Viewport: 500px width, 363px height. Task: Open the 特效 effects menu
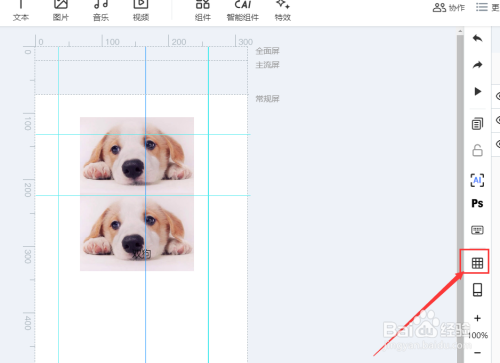tap(283, 11)
